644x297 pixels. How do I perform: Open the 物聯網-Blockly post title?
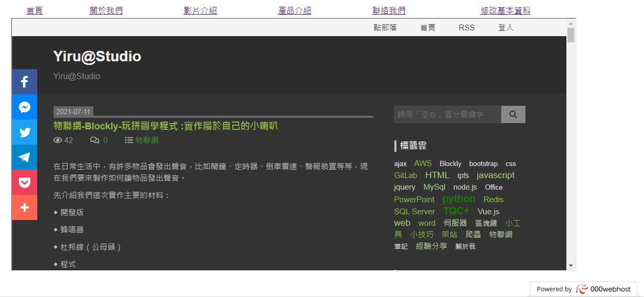point(165,126)
